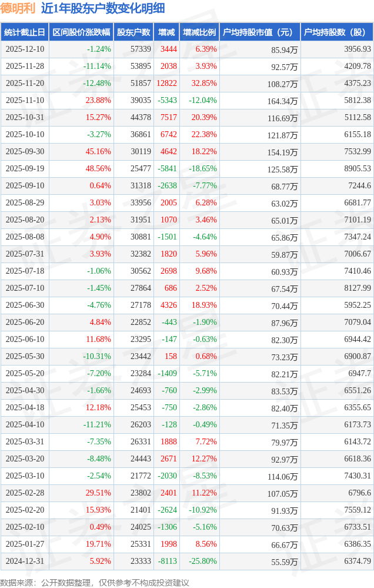
Task: Click the 统计截止日 column header
Action: click(x=25, y=32)
